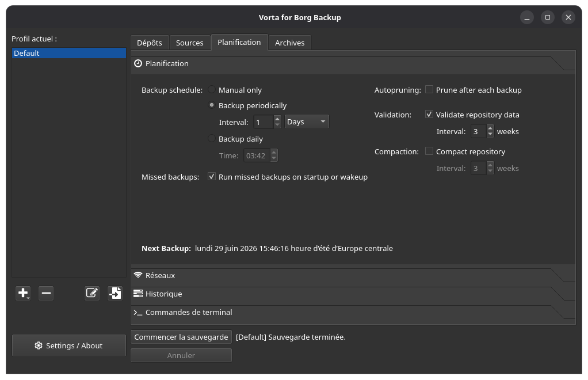Click the Wi-Fi icon beside Réseaux

[x=138, y=275]
